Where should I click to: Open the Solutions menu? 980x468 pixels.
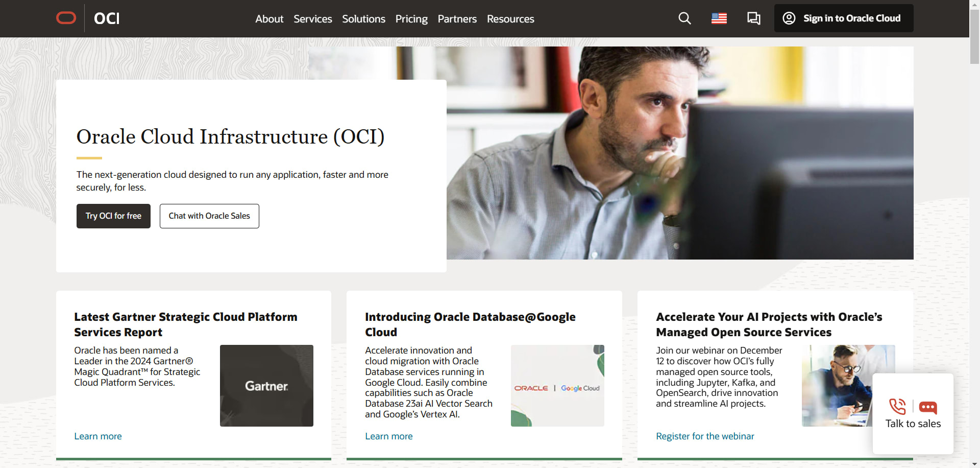[363, 19]
